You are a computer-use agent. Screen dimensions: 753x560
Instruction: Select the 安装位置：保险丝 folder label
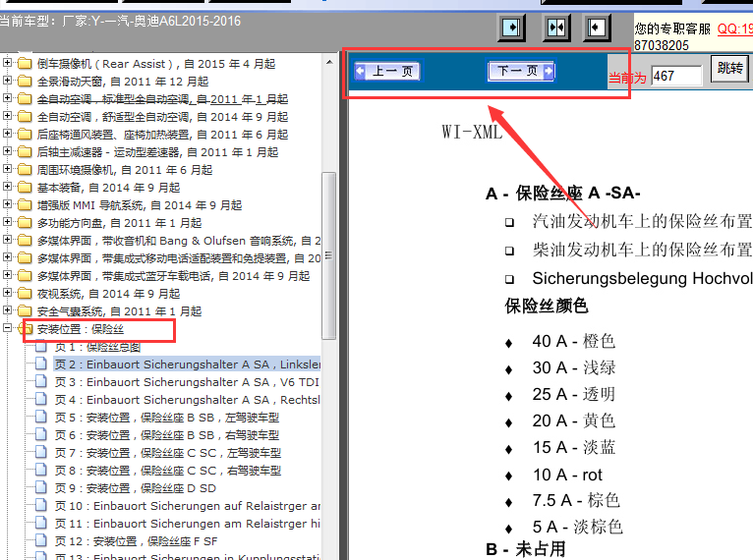pos(81,329)
